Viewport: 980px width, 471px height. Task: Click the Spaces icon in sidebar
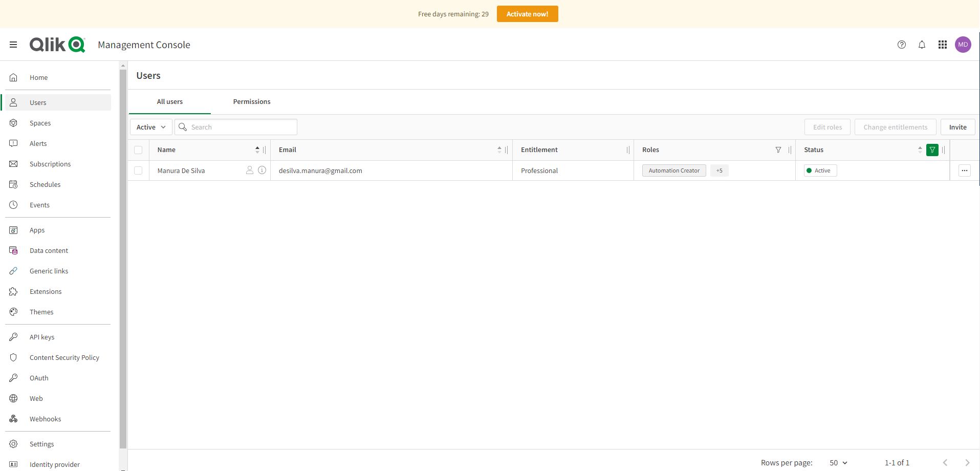[14, 123]
